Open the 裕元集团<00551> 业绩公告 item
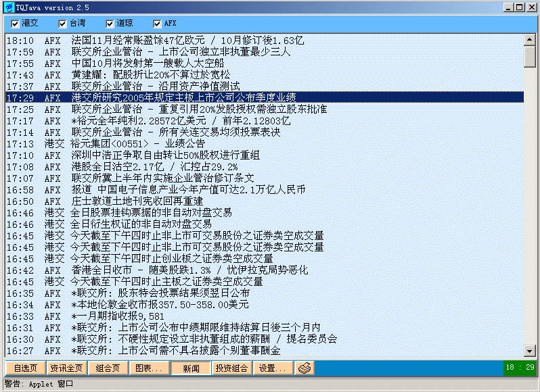 pos(265,144)
